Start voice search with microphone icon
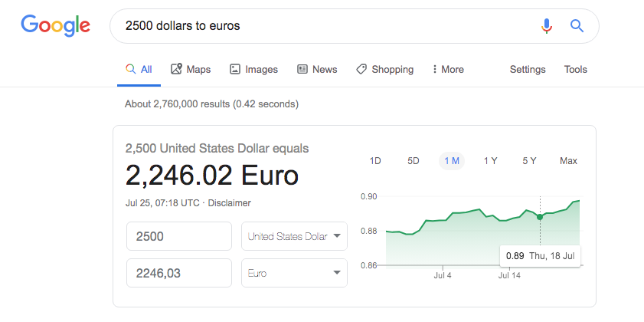The height and width of the screenshot is (322, 644). tap(546, 26)
